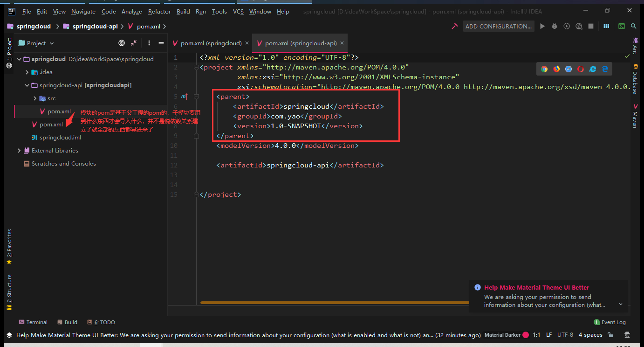Click the green console icon in top toolbar
Viewport: 644px width, 347px height.
click(622, 27)
